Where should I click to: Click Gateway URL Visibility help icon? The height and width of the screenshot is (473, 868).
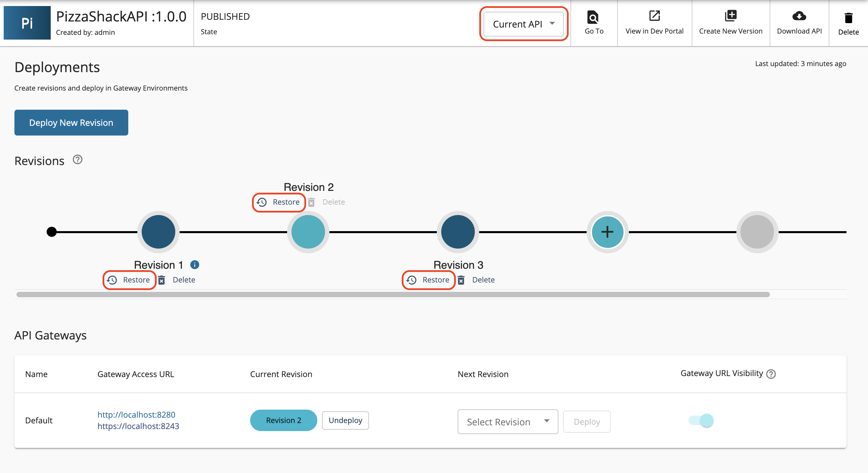(771, 374)
